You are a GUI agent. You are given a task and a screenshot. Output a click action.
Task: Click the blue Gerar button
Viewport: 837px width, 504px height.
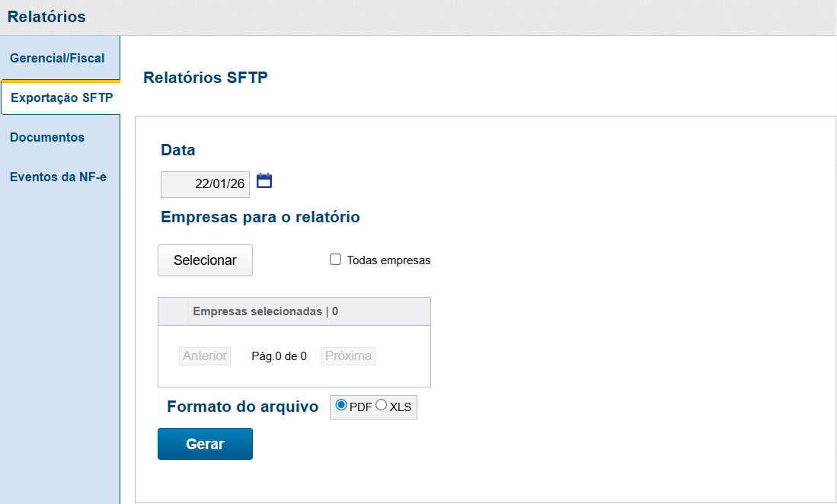point(205,444)
